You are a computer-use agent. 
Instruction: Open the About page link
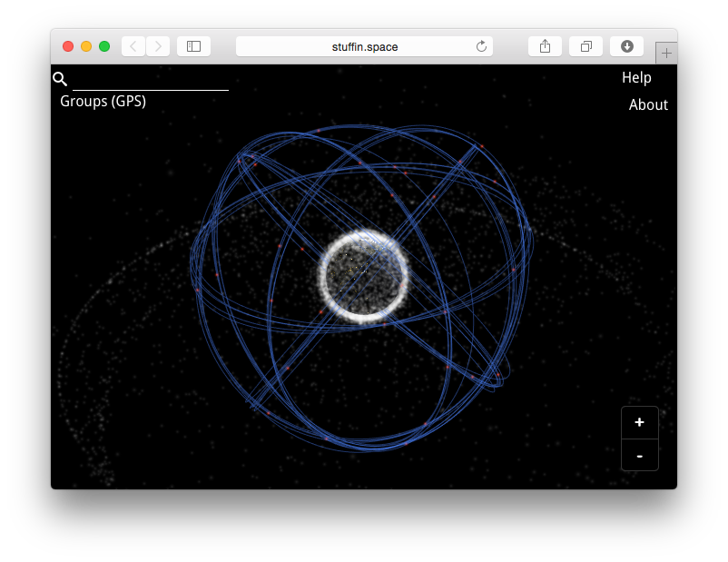648,105
